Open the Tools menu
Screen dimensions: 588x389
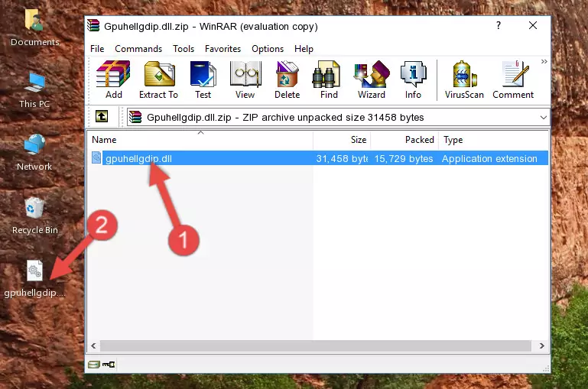pos(184,49)
